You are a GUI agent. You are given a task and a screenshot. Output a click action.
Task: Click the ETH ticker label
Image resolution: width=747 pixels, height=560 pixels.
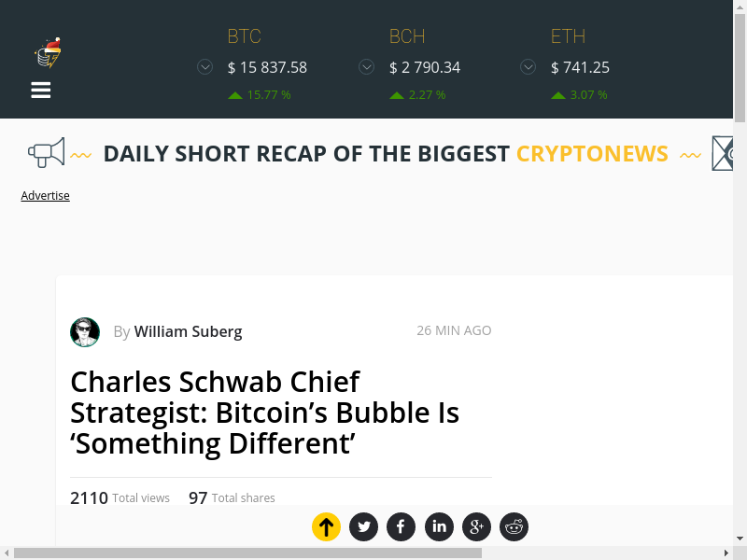point(568,36)
